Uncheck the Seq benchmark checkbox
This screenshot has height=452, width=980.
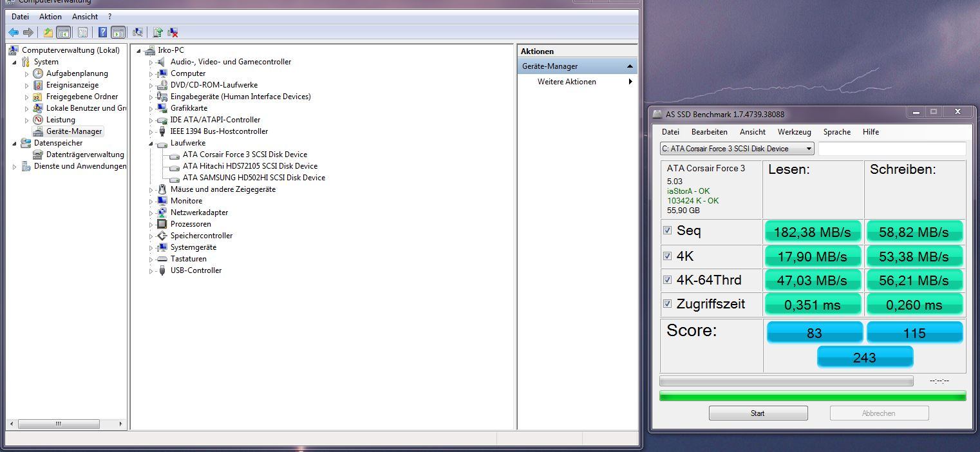pos(668,231)
